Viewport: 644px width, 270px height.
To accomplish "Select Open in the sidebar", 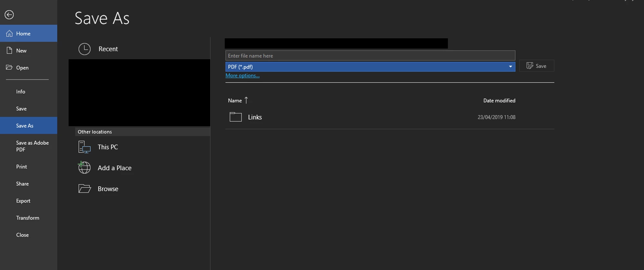I will pyautogui.click(x=29, y=68).
